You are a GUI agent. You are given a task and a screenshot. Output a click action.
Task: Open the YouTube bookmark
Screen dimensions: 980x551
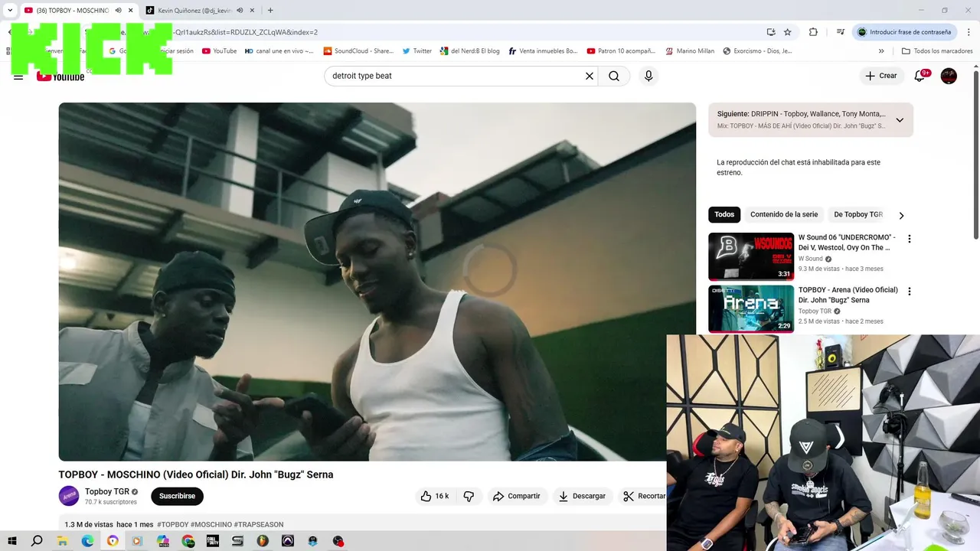[x=219, y=51]
